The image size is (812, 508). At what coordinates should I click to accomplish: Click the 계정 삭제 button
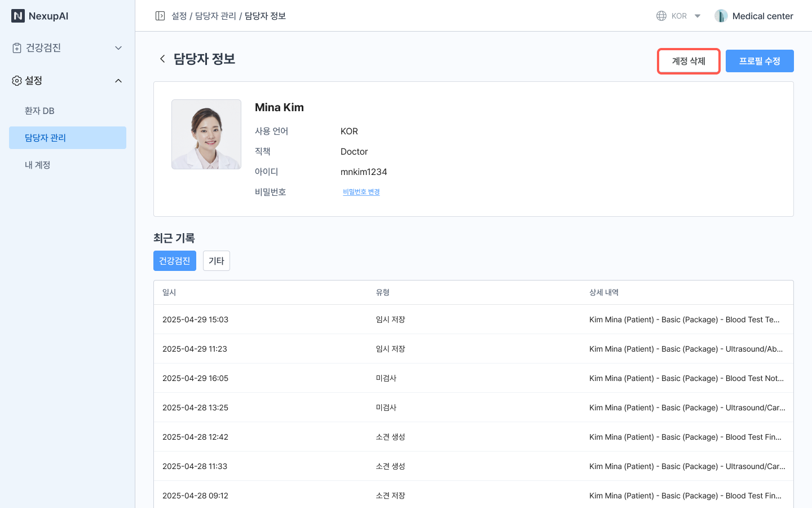(x=689, y=61)
